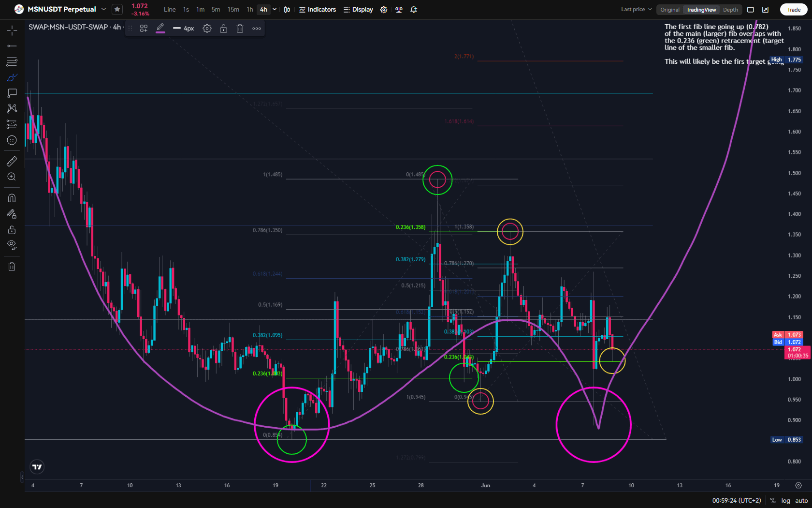The height and width of the screenshot is (508, 812).
Task: Click the TradingView logo
Action: tap(37, 467)
